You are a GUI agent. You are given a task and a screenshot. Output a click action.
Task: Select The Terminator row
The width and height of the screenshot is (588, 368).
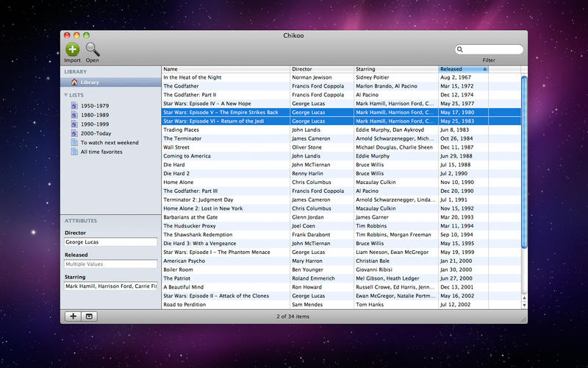(x=341, y=138)
